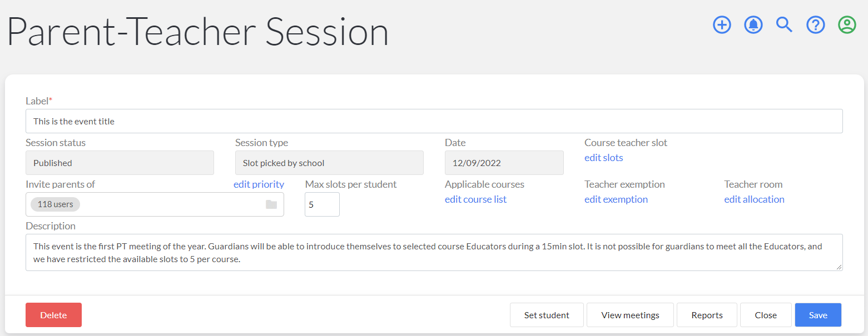The height and width of the screenshot is (336, 868).
Task: Click the Set student button
Action: click(x=547, y=315)
